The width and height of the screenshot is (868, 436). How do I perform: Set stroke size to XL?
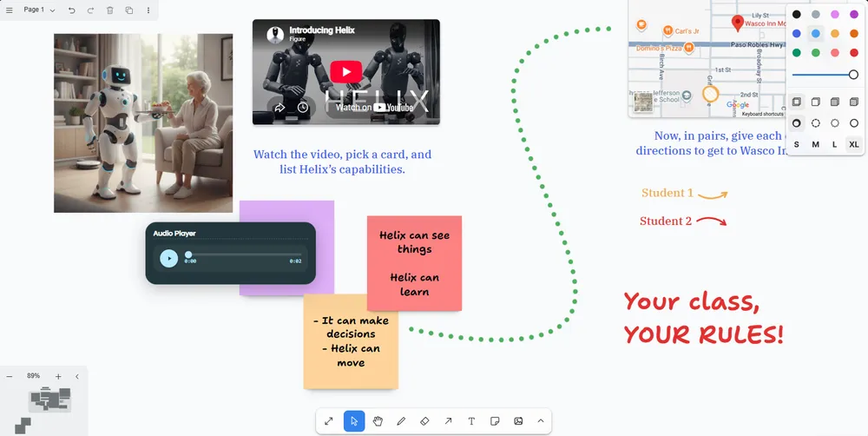click(x=854, y=144)
